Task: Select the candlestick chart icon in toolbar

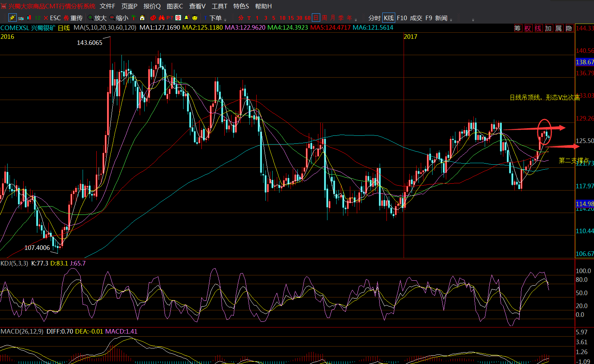Action: [29, 18]
